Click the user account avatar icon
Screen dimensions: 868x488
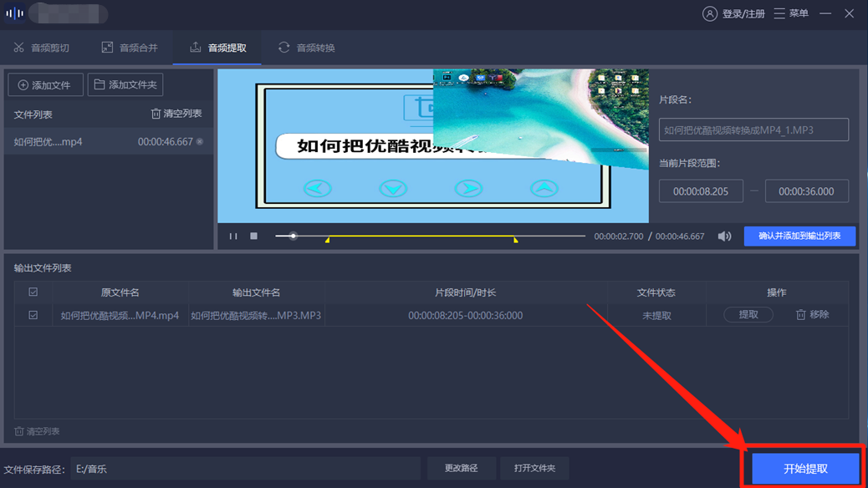[x=710, y=14]
